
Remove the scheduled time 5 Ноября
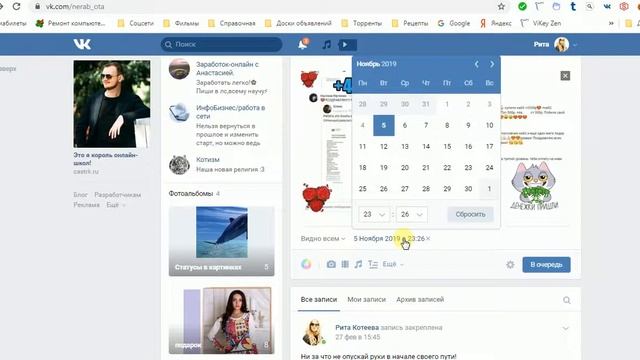tap(428, 238)
